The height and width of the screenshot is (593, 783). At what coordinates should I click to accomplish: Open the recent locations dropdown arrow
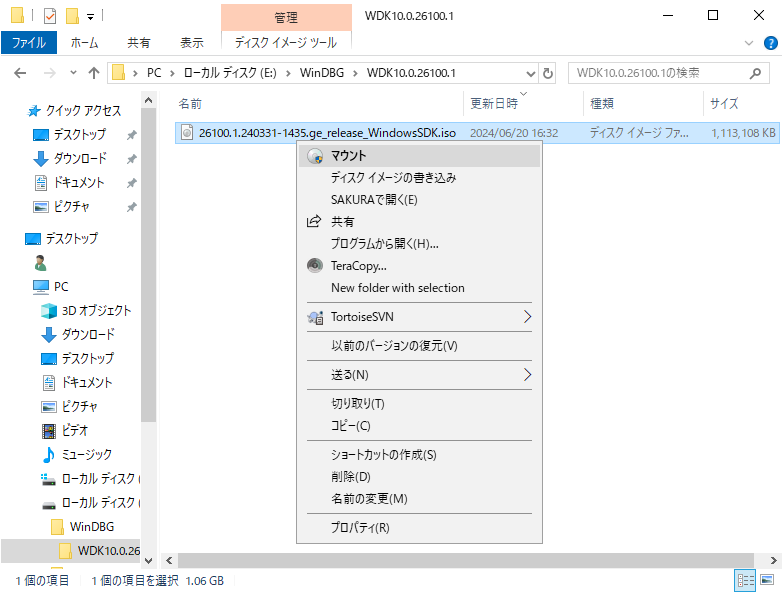coord(73,73)
